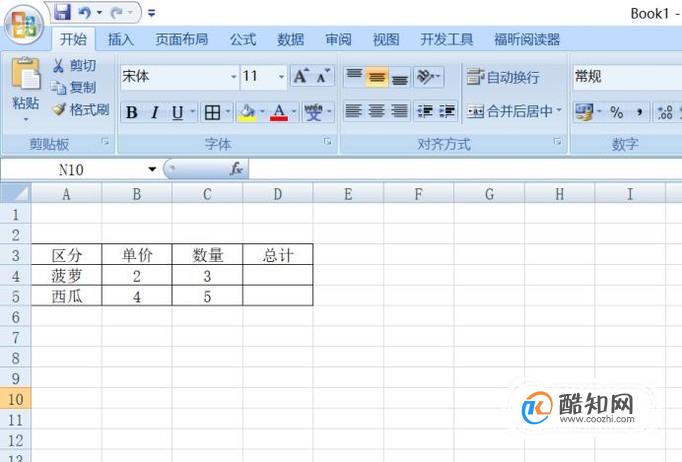Open the 字体 font dialog launcher

pos(328,141)
